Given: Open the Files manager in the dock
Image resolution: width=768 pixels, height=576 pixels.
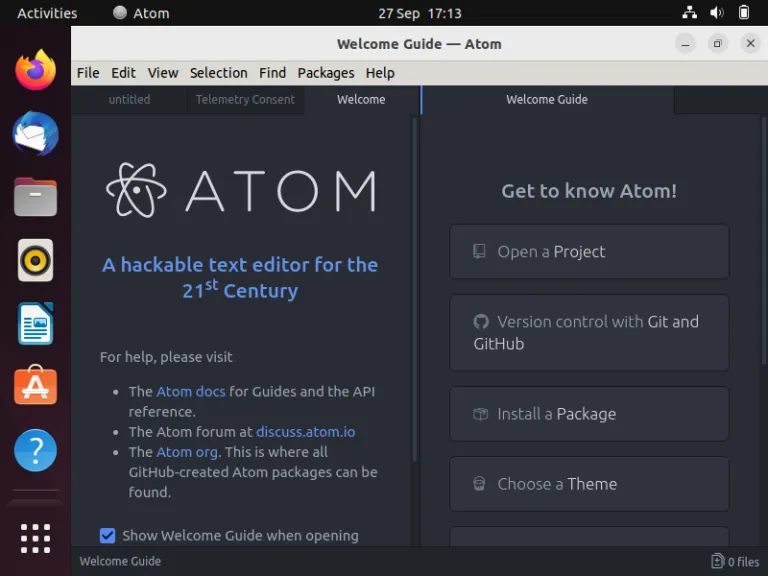Looking at the screenshot, I should click(35, 197).
